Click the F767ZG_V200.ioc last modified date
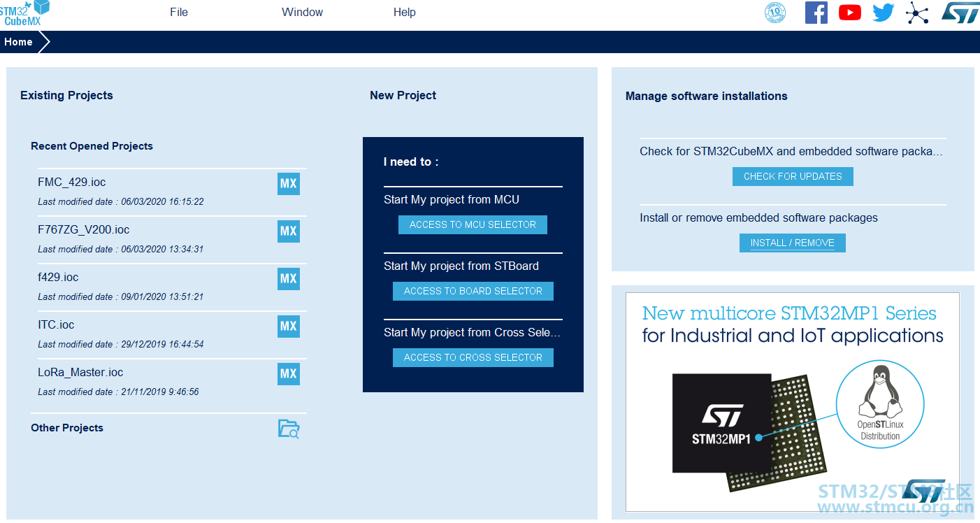 pyautogui.click(x=121, y=249)
